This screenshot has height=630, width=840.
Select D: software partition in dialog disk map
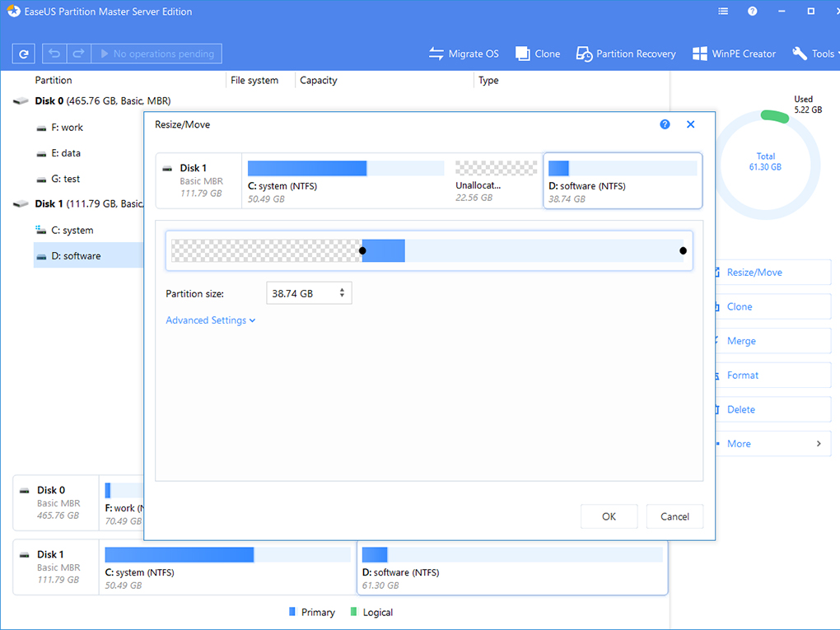(623, 181)
